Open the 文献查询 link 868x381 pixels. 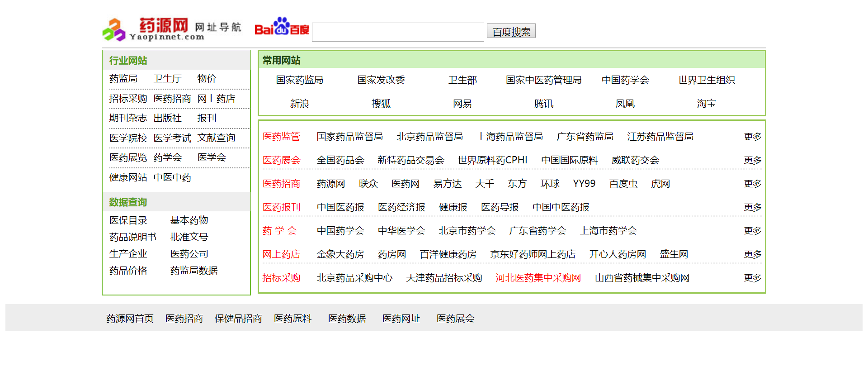coord(217,138)
